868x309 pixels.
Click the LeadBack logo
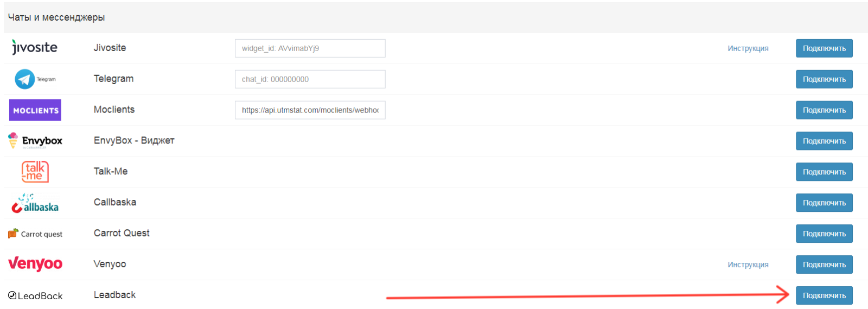35,295
